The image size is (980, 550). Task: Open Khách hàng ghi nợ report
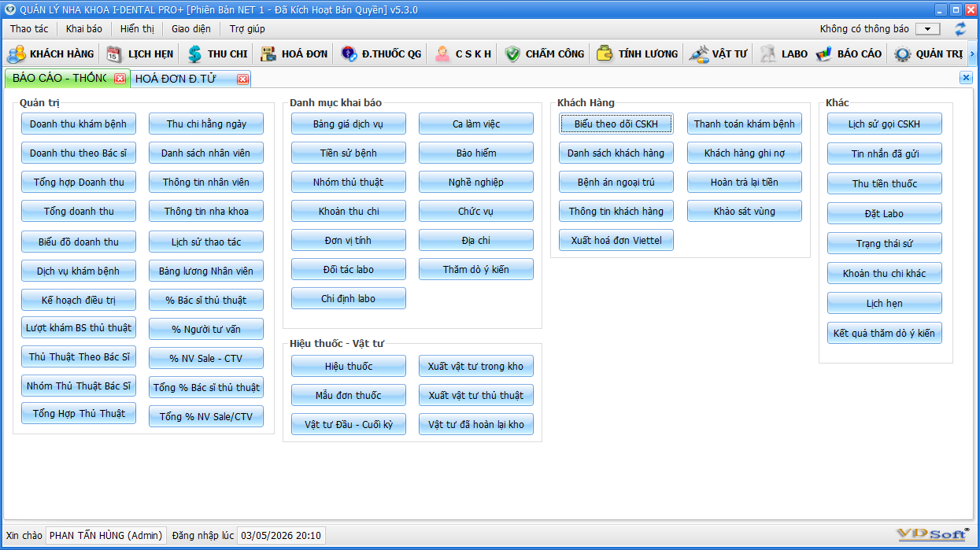(x=745, y=153)
